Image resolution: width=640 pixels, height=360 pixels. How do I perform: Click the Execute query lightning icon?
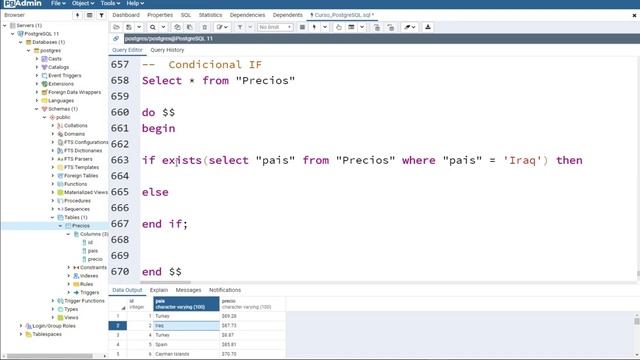point(314,27)
